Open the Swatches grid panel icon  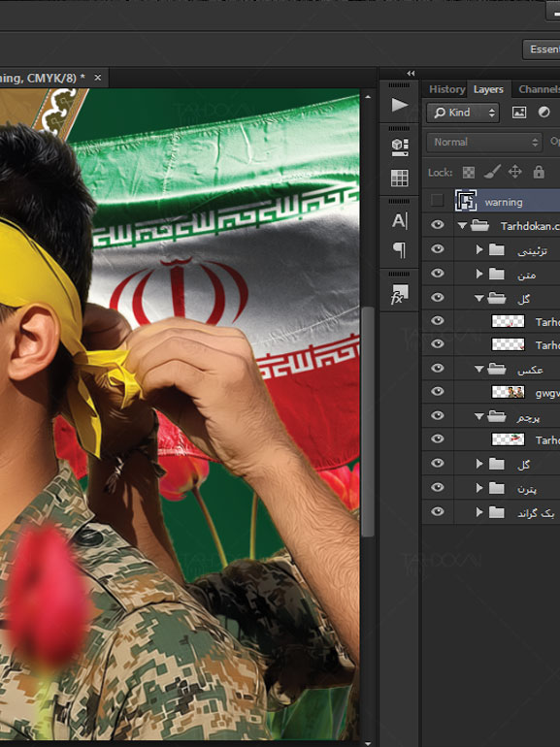[x=400, y=179]
